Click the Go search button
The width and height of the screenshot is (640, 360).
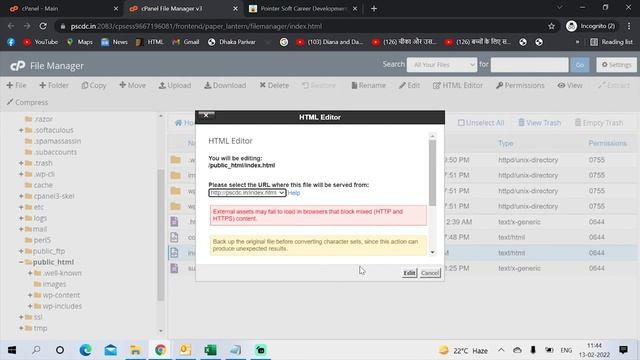coord(580,64)
